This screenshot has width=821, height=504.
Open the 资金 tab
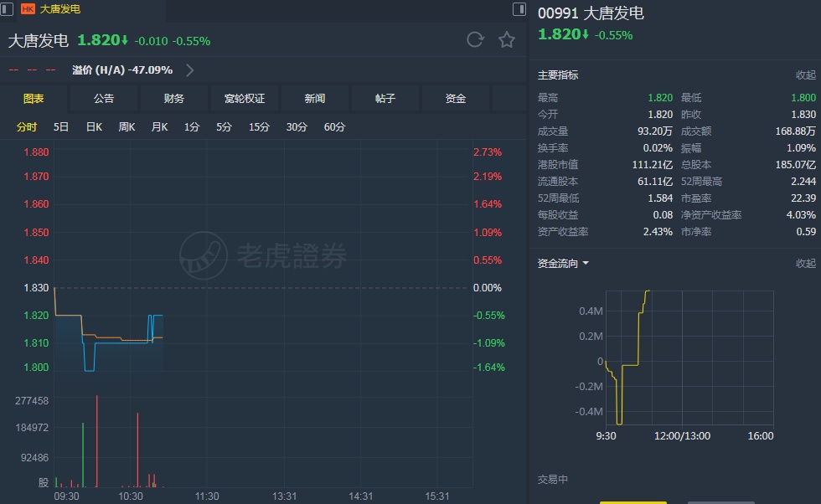[x=456, y=99]
